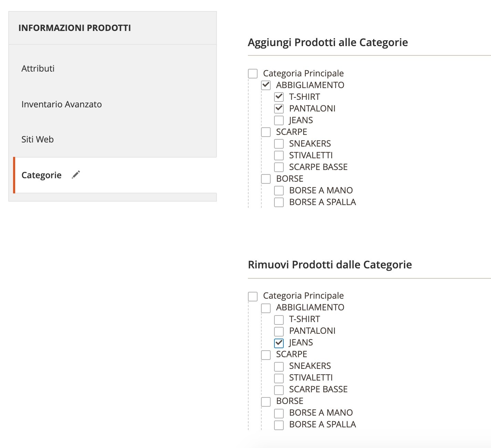
Task: Click the pencil icon beside Categorie
Action: coord(76,175)
